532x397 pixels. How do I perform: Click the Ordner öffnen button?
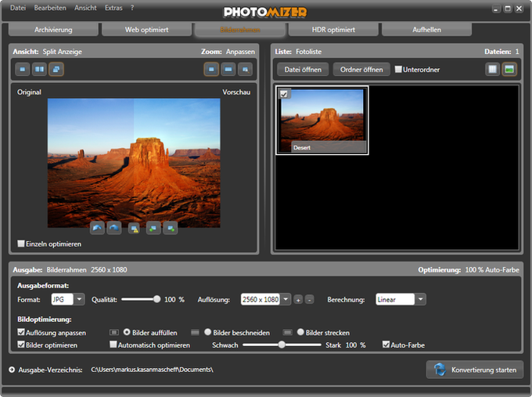tap(361, 70)
